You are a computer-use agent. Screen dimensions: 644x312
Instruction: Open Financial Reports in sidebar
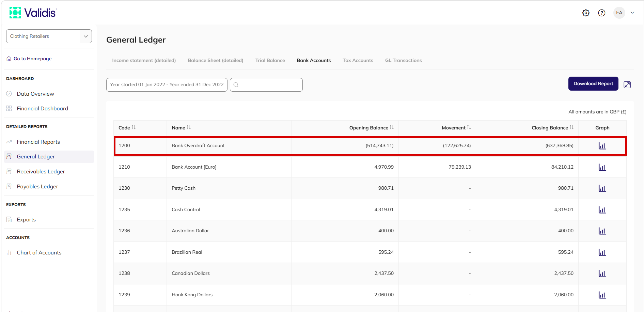[x=38, y=142]
